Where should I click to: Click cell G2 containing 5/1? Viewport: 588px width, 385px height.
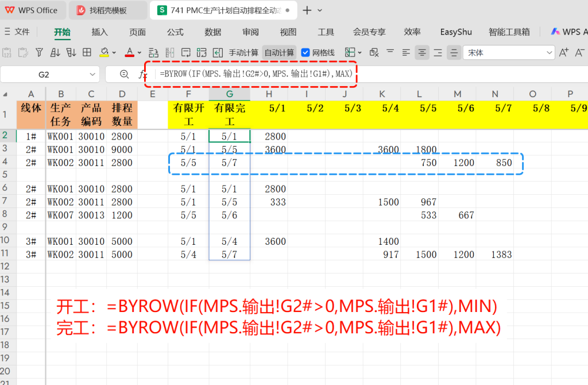230,136
